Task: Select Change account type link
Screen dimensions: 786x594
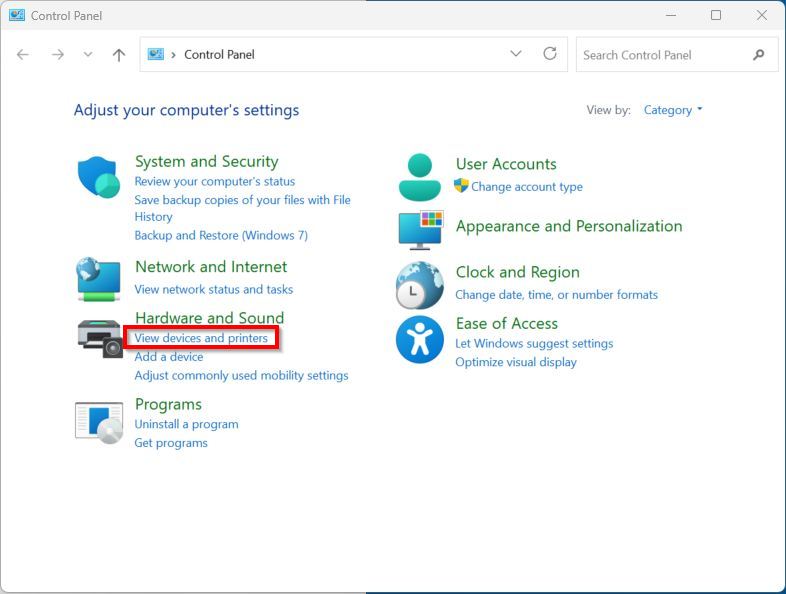Action: (x=526, y=187)
